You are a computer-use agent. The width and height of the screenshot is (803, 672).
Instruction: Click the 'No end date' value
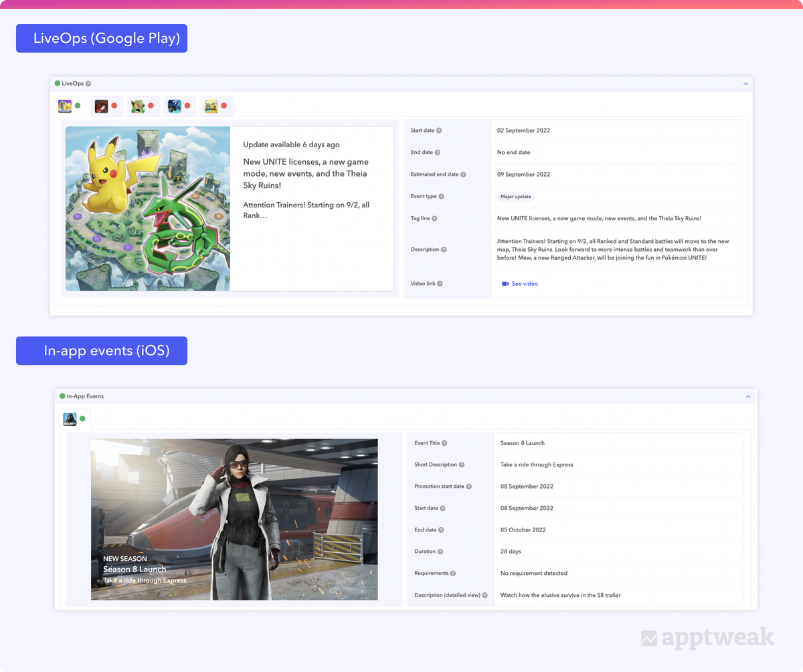point(514,153)
